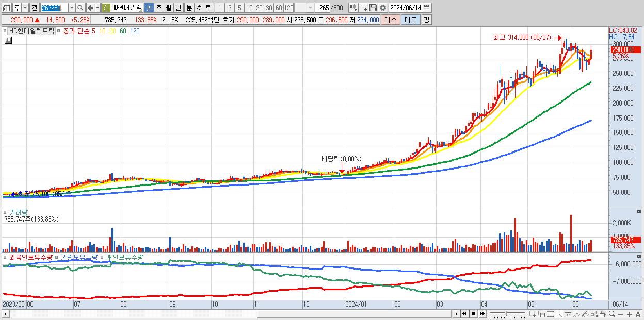
Task: Close the volume panel with its X
Action: tap(639, 212)
